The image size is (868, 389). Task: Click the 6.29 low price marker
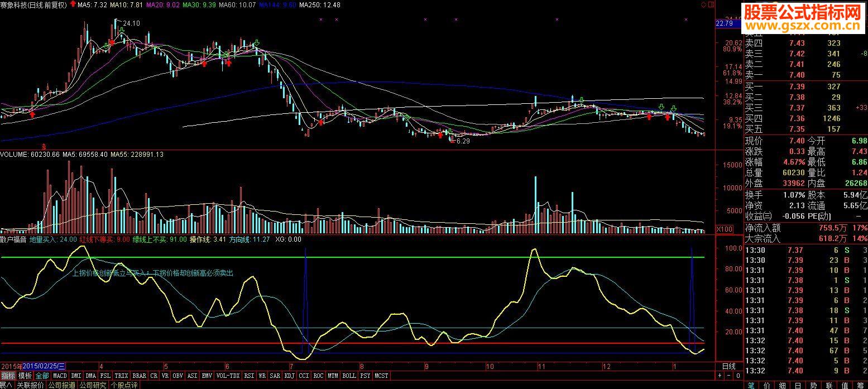(x=463, y=141)
